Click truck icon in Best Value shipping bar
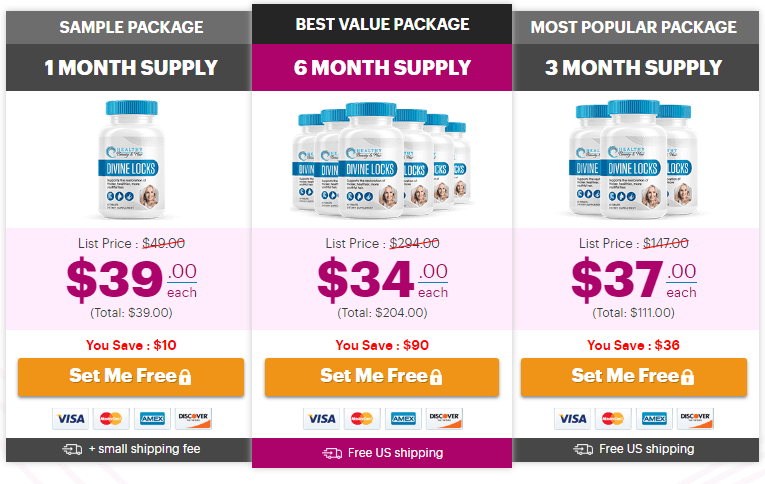This screenshot has width=765, height=484. click(332, 453)
